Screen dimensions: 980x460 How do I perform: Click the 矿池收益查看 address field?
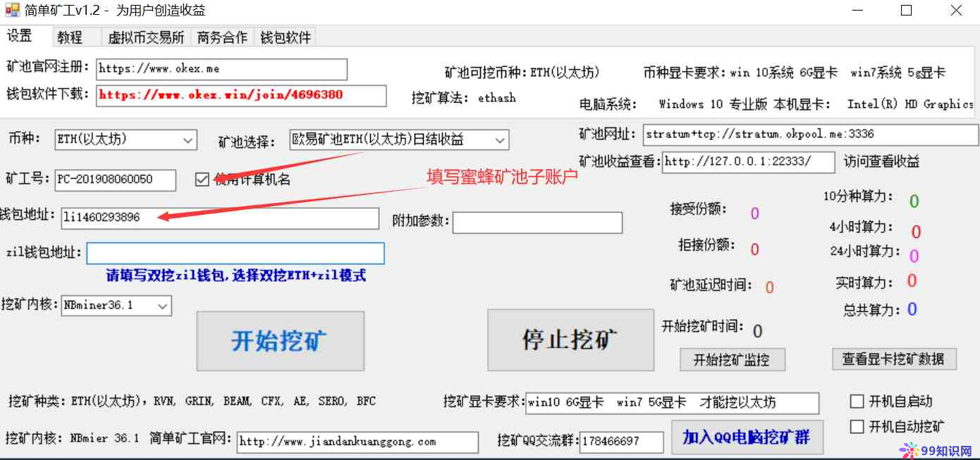[x=749, y=162]
